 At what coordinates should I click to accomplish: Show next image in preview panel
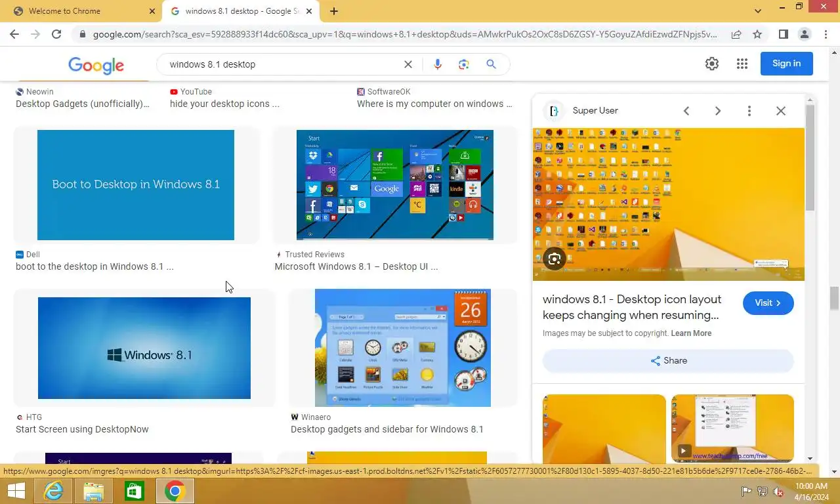(x=718, y=111)
